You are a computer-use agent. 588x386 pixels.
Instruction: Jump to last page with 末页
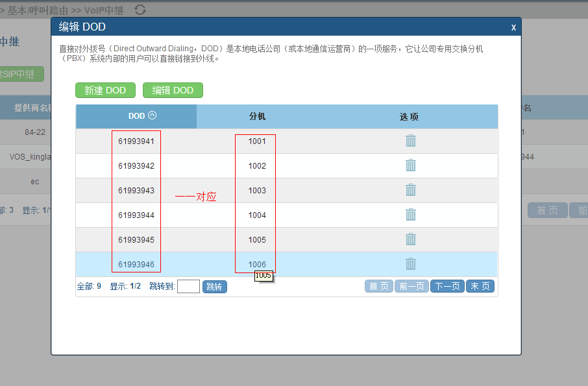point(480,286)
